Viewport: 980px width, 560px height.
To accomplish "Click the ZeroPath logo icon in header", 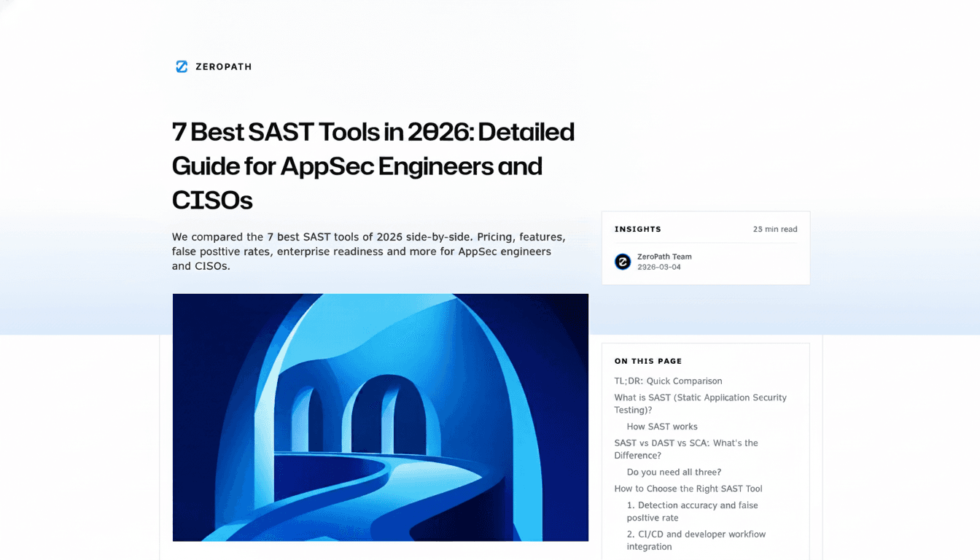I will point(182,66).
